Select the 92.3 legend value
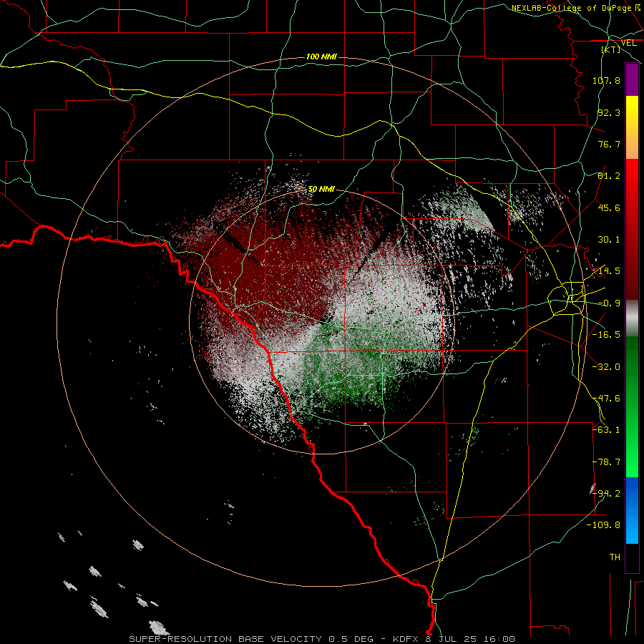Screen dimensions: 644x644 609,112
